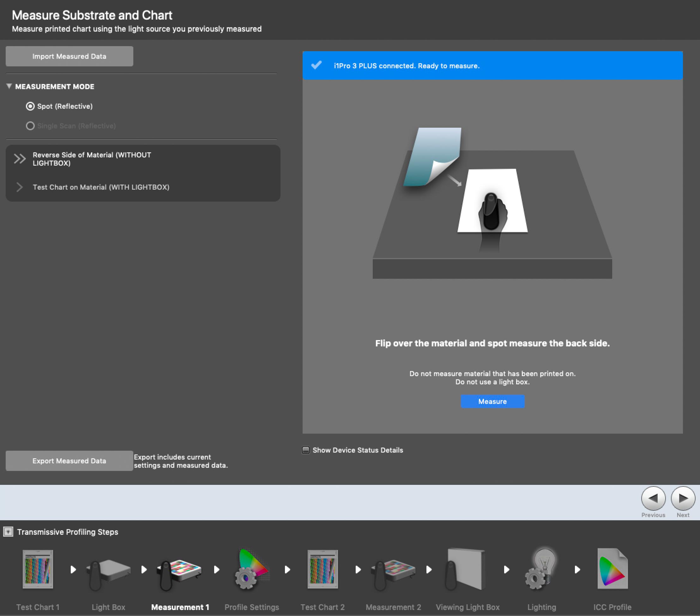Click the Next label under the arrow
This screenshot has height=616, width=700.
(683, 515)
